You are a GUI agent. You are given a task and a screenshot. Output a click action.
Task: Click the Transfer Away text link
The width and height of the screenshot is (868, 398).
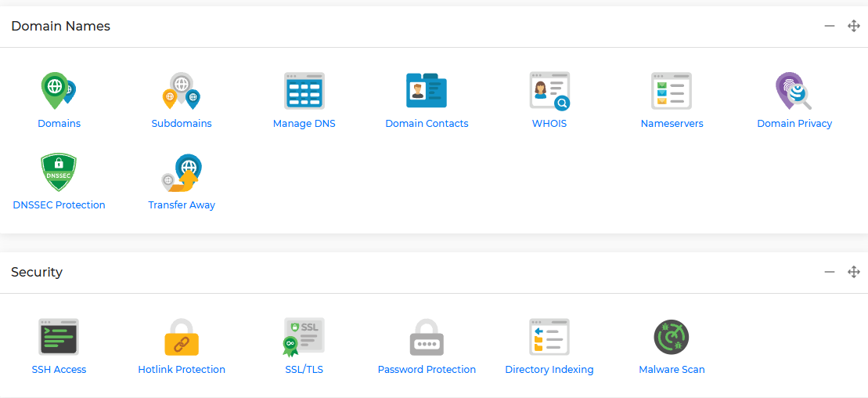click(x=182, y=205)
